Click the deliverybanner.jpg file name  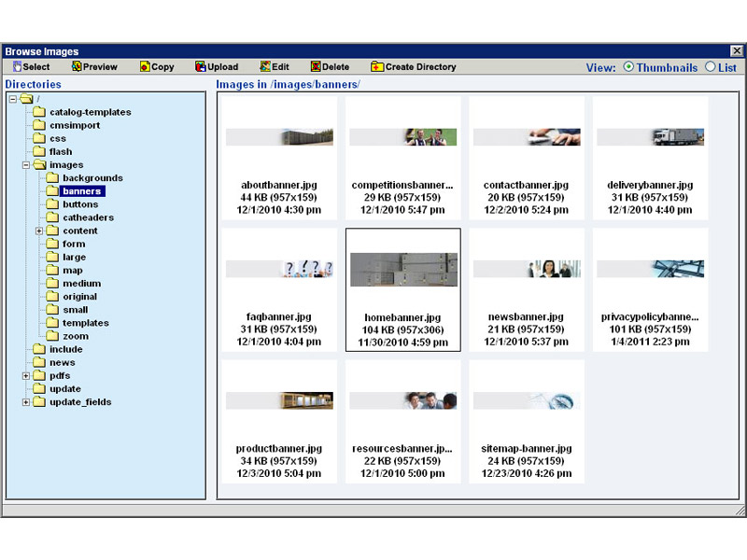tap(650, 185)
